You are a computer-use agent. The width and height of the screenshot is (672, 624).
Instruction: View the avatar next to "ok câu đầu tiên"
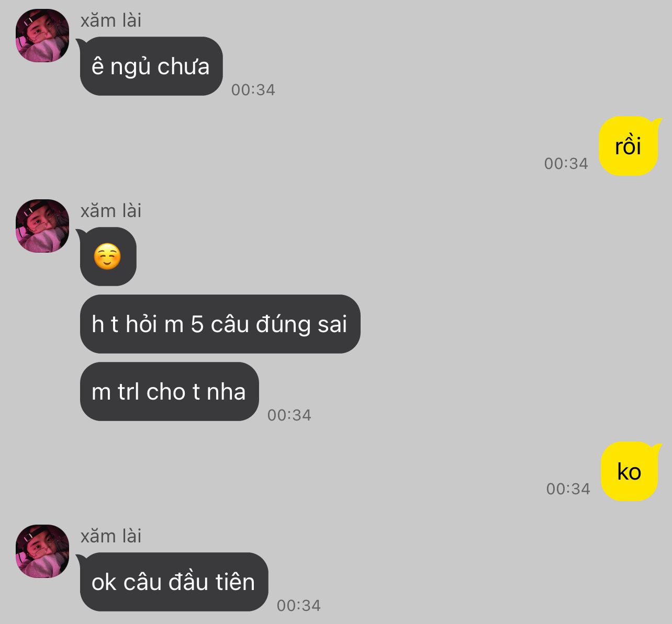(42, 551)
